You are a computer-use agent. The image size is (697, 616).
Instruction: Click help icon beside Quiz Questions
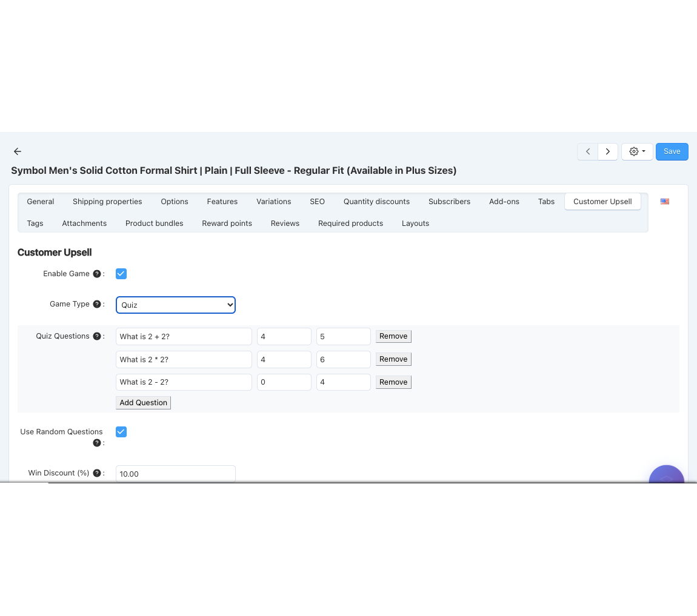pos(96,336)
